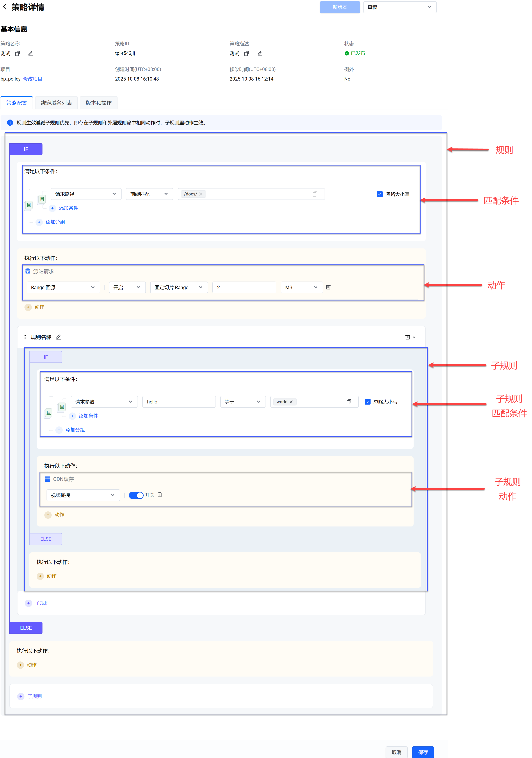This screenshot has height=758, width=532.
Task: Remove the world tag value
Action: (291, 402)
